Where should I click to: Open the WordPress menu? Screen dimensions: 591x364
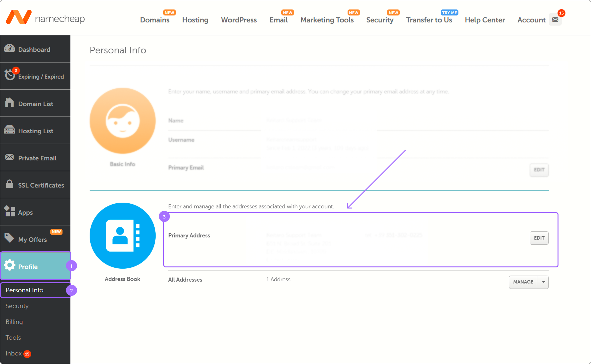[x=239, y=20]
